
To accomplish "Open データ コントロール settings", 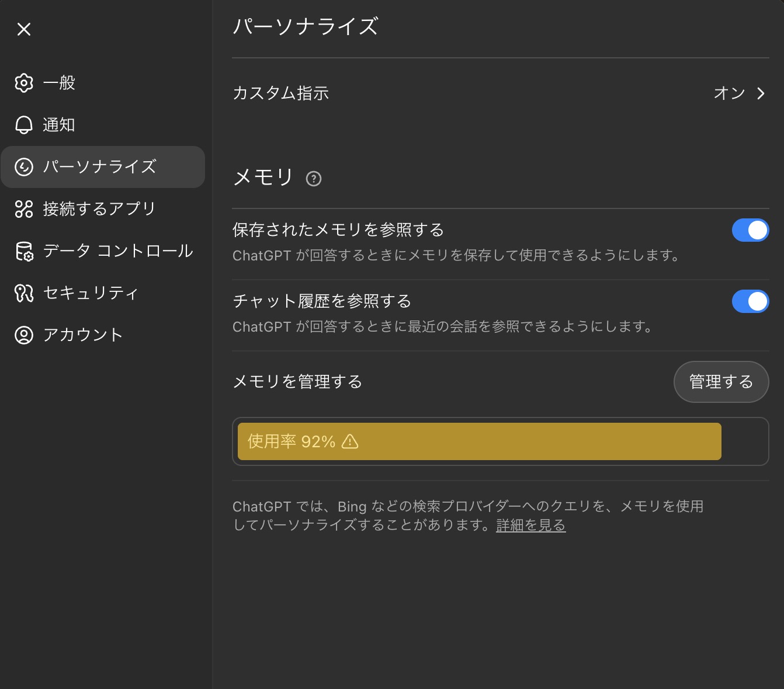I will click(x=103, y=251).
